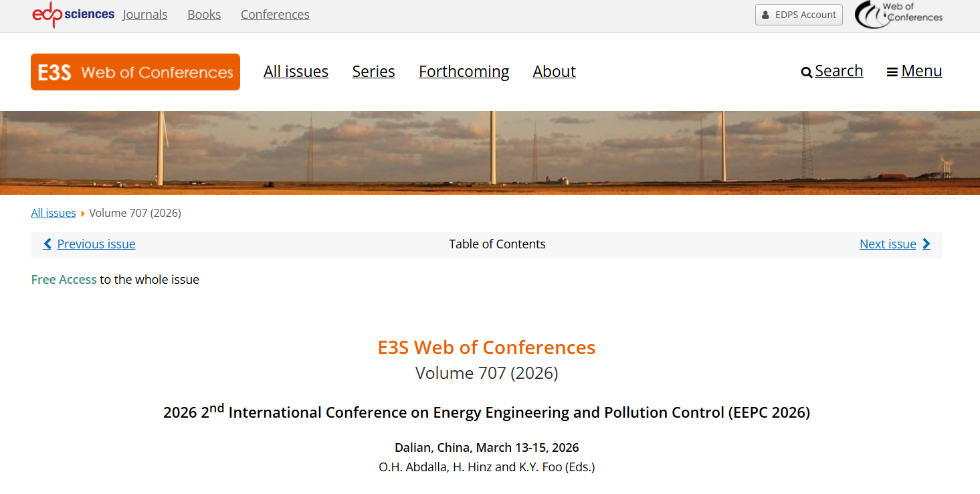
Task: Click the 'Volume 707 (2026)' subheading
Action: click(x=486, y=372)
